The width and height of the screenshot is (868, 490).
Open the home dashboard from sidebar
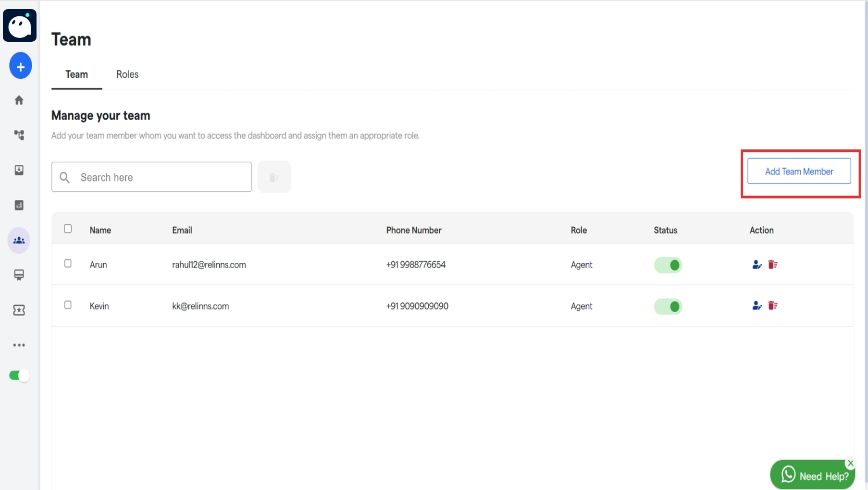click(19, 100)
